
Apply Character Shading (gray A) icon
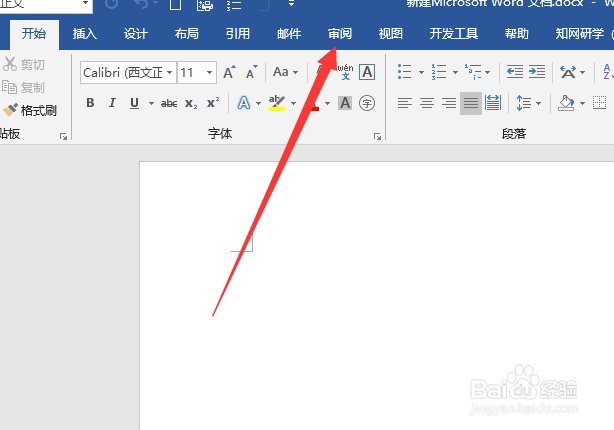tap(345, 103)
